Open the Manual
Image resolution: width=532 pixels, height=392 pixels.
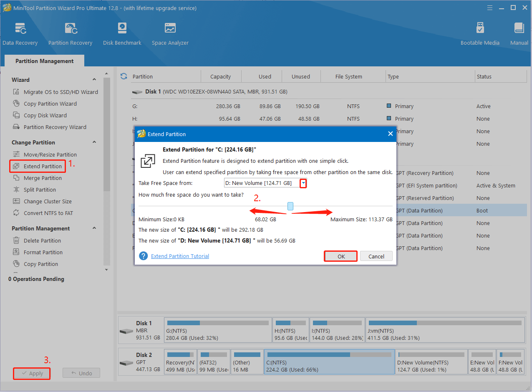[519, 33]
